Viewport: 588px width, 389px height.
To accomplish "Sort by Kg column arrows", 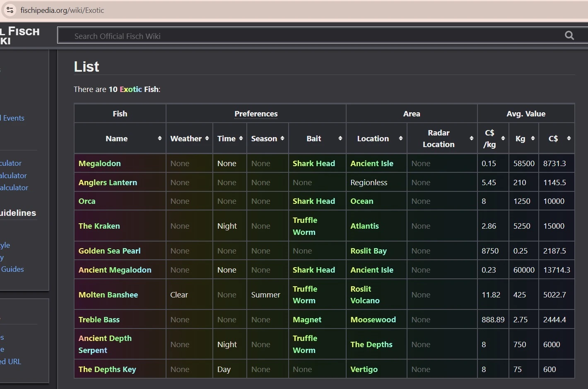I will (533, 138).
